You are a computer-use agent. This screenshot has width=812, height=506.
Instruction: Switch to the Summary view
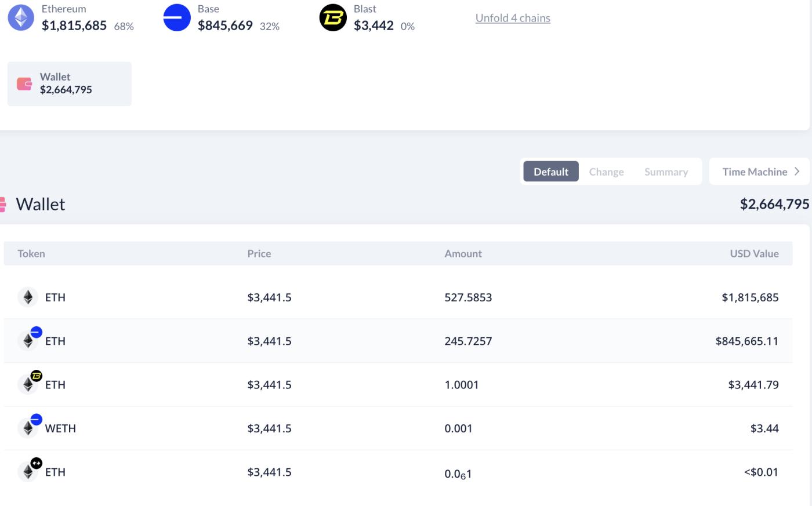click(x=666, y=172)
